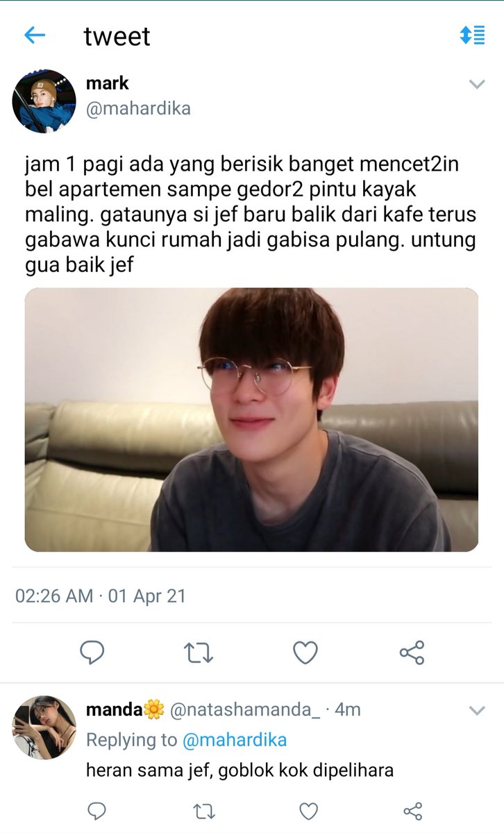504x833 pixels.
Task: Share manda's reply
Action: click(413, 811)
